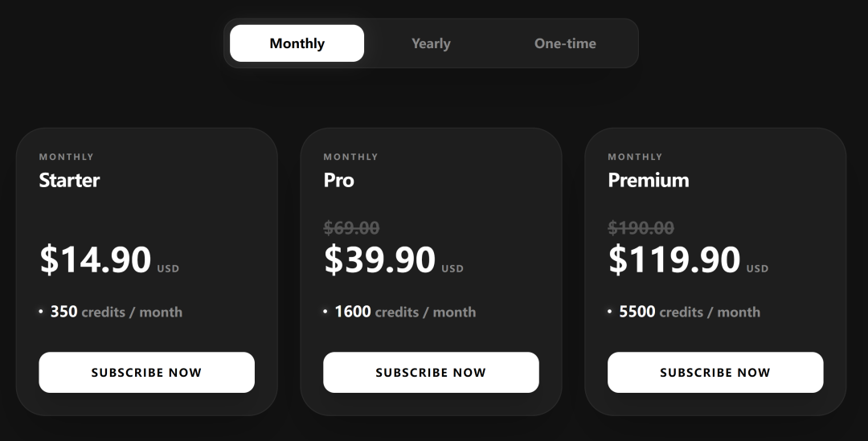The height and width of the screenshot is (441, 868).
Task: Hit Subscribe Now for the Premium plan
Action: click(x=715, y=373)
